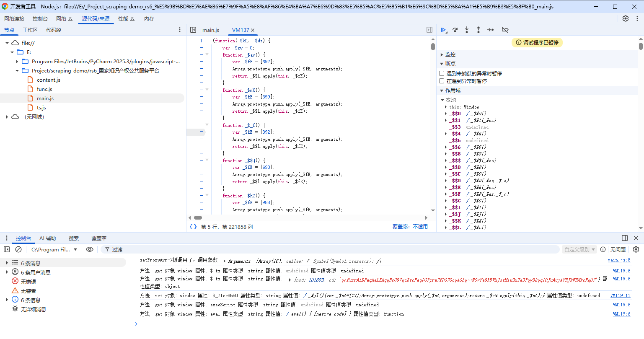Switch to the main.js editor tab
Image resolution: width=644 pixels, height=339 pixels.
211,30
